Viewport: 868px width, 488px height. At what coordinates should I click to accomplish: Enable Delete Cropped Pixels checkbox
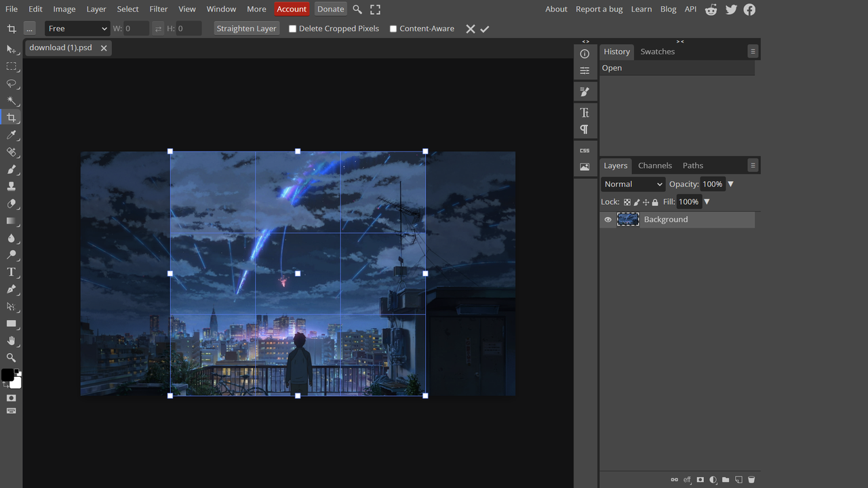[x=293, y=29]
